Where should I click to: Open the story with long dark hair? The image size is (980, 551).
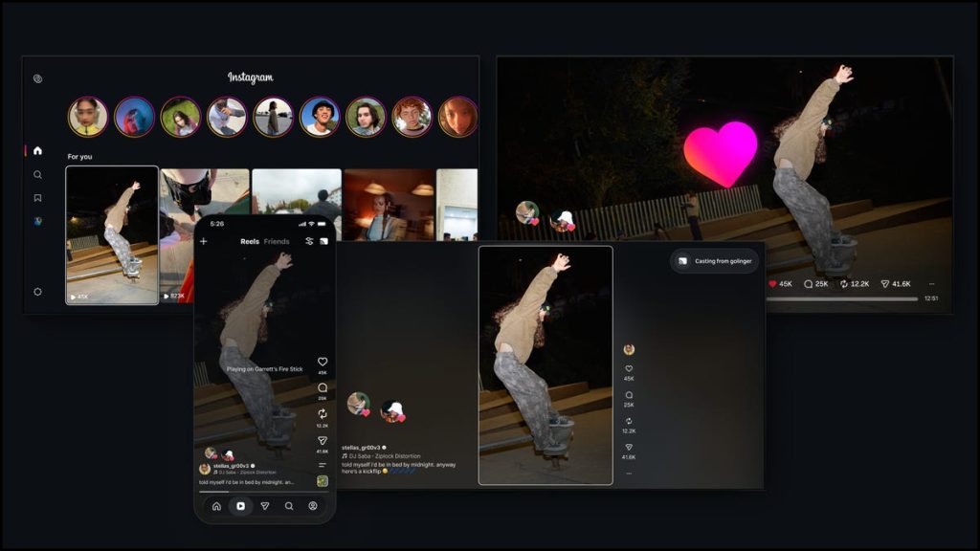point(366,117)
